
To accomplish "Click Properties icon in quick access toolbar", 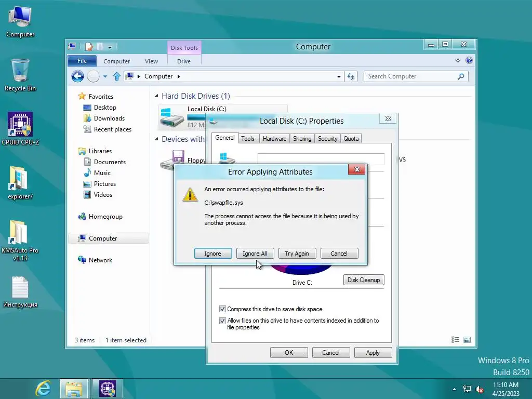I will click(89, 46).
